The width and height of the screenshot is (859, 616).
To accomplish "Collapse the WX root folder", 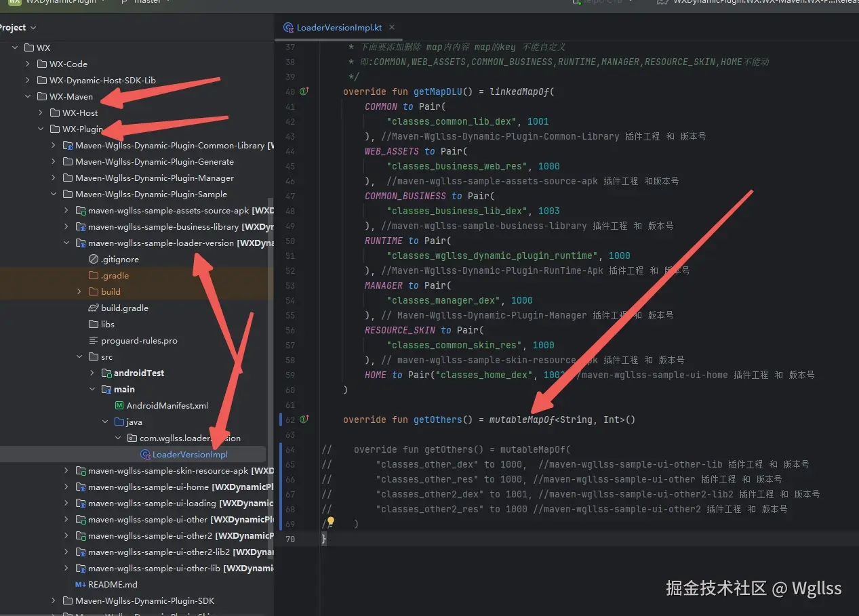I will tap(15, 48).
